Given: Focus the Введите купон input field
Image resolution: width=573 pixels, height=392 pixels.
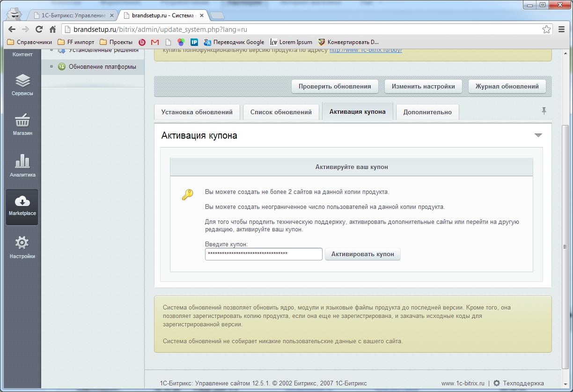Looking at the screenshot, I should [264, 254].
